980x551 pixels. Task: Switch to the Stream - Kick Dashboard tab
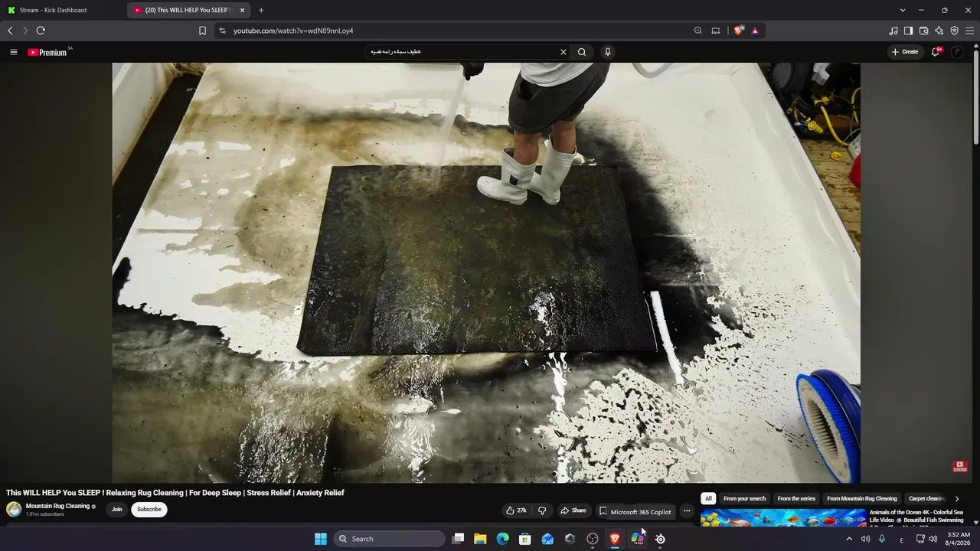pyautogui.click(x=63, y=10)
